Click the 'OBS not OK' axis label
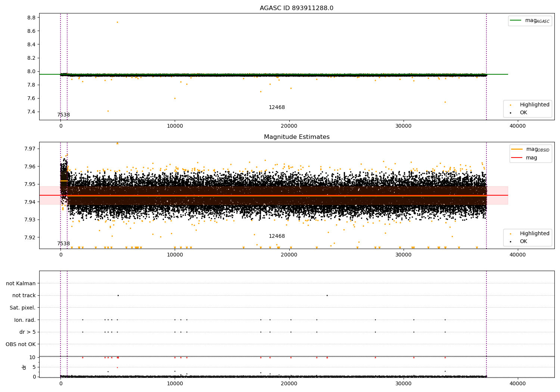560x392 pixels. coord(21,344)
